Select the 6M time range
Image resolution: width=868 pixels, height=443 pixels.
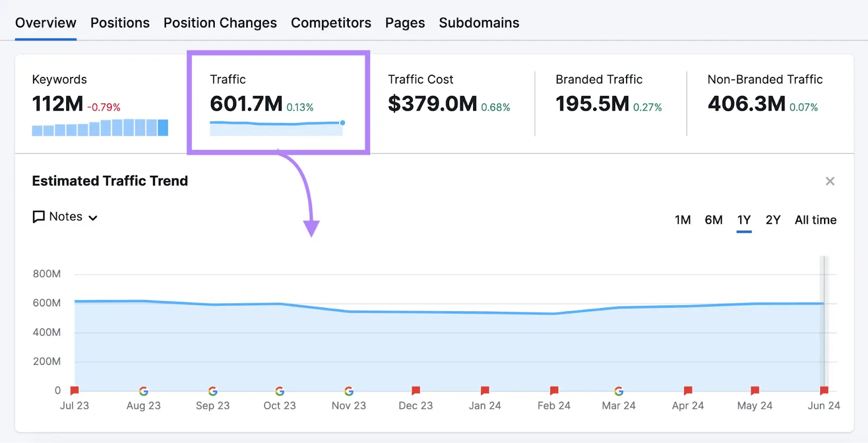[713, 220]
